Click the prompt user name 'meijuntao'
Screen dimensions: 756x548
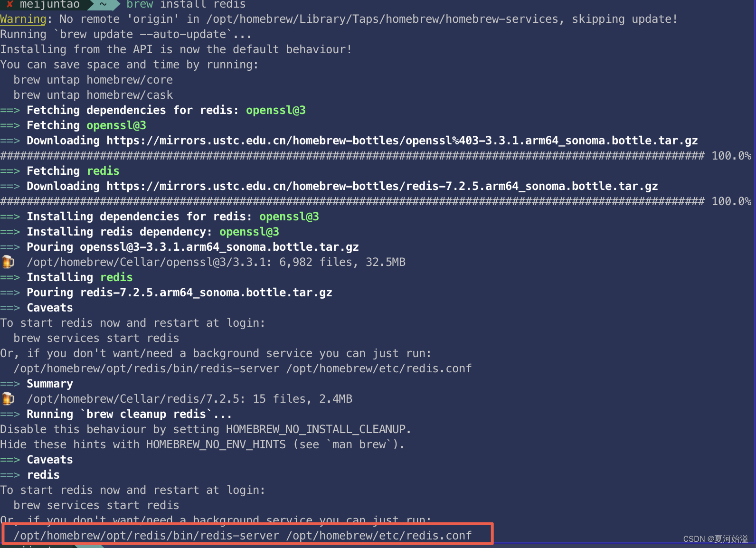coord(50,5)
